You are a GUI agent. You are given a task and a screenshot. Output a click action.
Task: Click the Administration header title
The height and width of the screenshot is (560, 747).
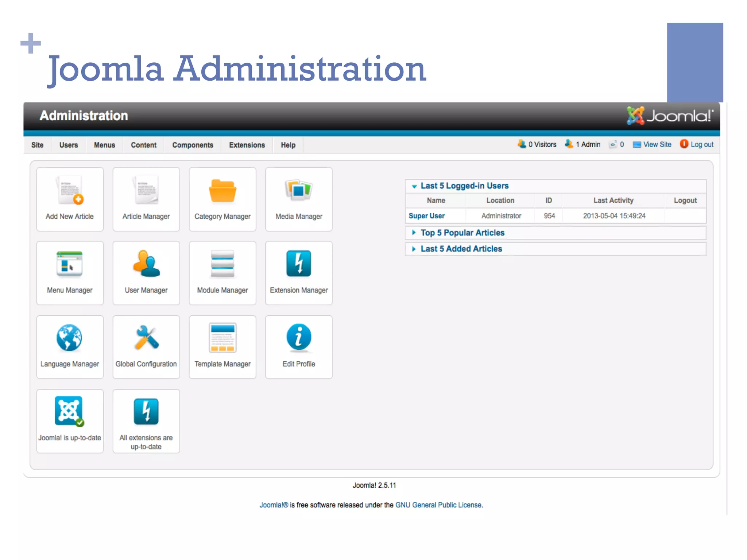[x=84, y=116]
